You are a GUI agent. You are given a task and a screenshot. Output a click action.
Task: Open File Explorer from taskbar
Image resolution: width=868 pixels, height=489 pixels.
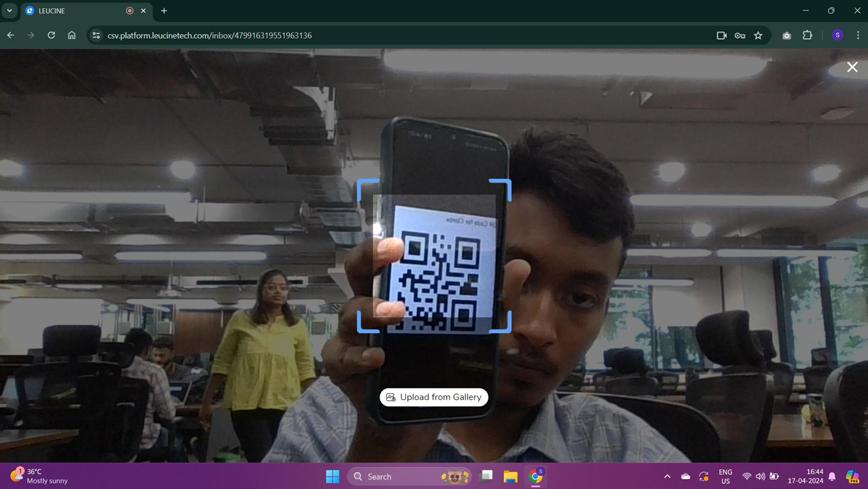pyautogui.click(x=511, y=476)
